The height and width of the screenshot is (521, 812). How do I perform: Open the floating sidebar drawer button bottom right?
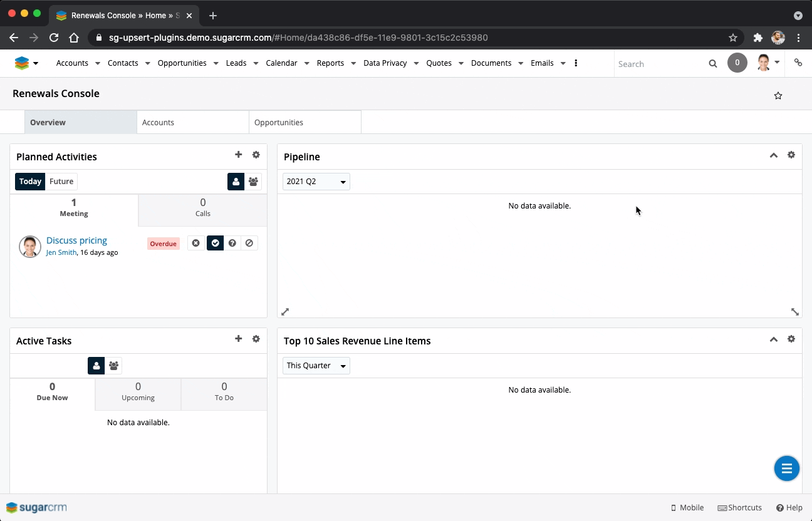click(x=787, y=468)
